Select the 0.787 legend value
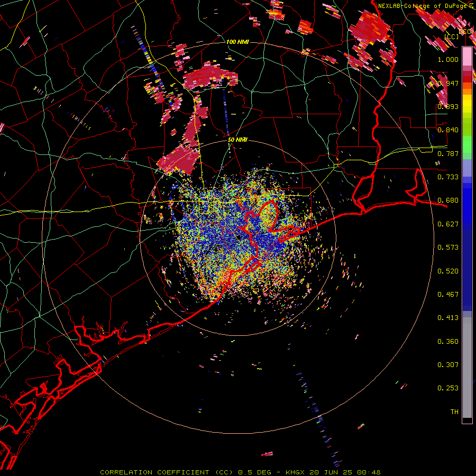 [448, 153]
